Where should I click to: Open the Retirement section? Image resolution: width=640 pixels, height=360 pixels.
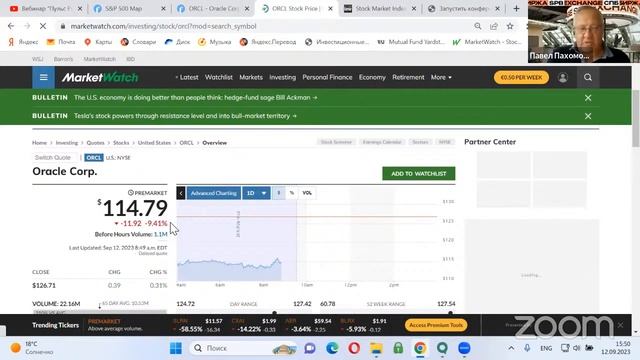(408, 77)
